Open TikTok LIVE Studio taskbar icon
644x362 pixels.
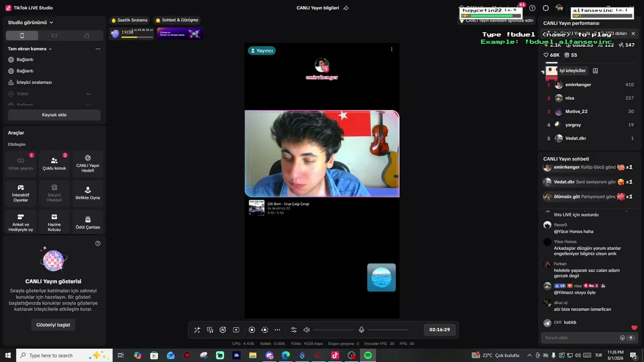tap(335, 355)
